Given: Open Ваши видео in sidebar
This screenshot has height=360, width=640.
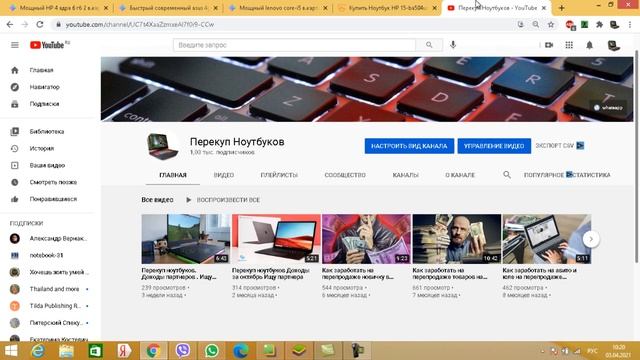Looking at the screenshot, I should point(47,165).
